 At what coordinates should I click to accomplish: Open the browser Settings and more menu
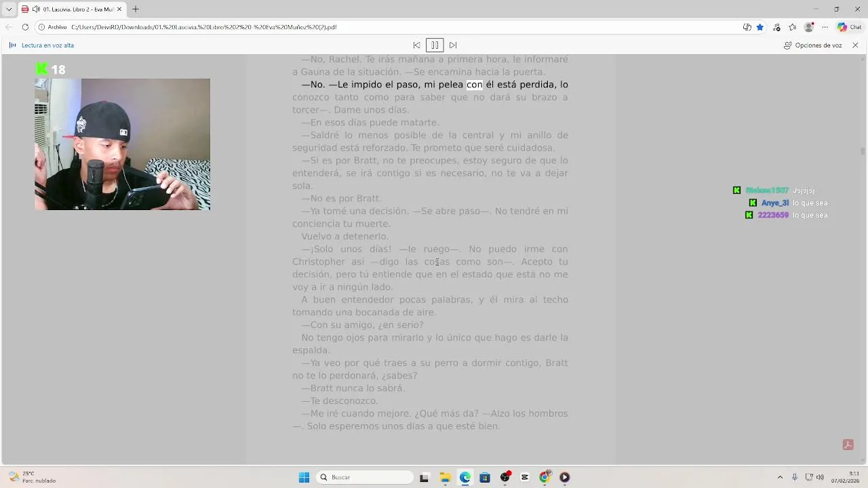(825, 27)
